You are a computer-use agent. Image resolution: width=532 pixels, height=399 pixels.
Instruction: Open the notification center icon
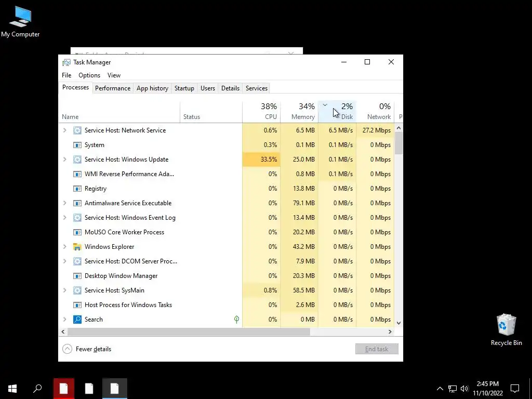(x=515, y=389)
